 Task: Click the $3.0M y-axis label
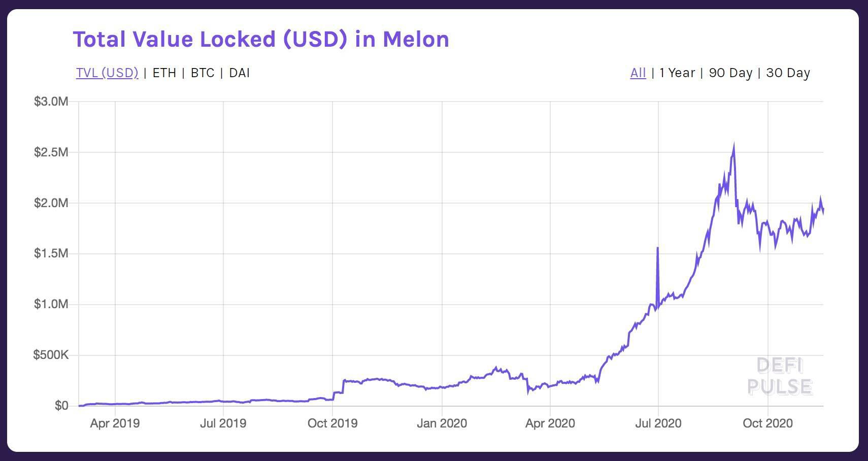tap(51, 102)
